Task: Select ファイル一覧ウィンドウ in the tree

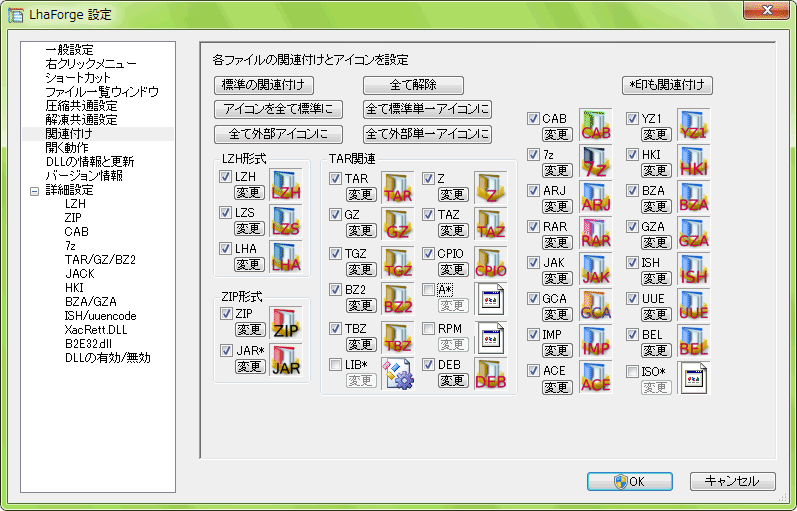Action: (x=102, y=92)
